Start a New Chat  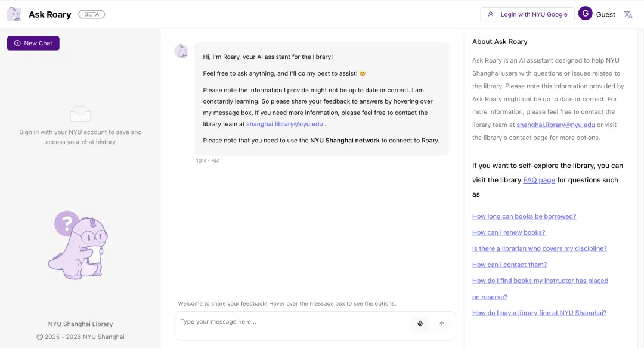point(33,43)
